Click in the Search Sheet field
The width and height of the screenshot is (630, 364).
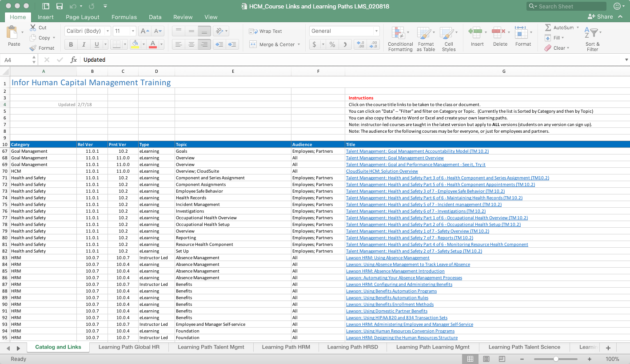(566, 6)
